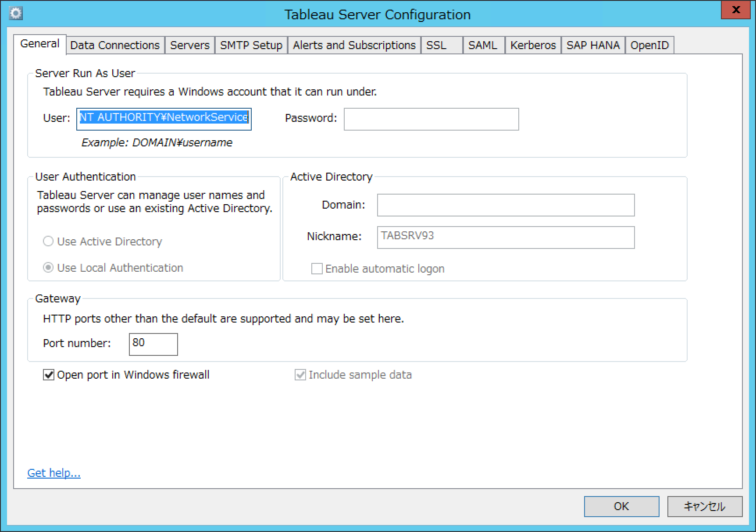756x532 pixels.
Task: Select Use Local Authentication
Action: (48, 268)
